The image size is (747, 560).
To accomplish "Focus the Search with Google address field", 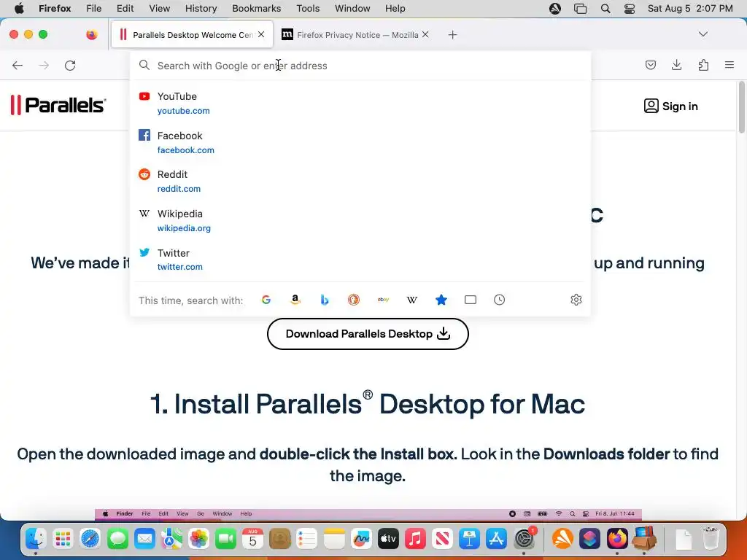I will click(360, 66).
